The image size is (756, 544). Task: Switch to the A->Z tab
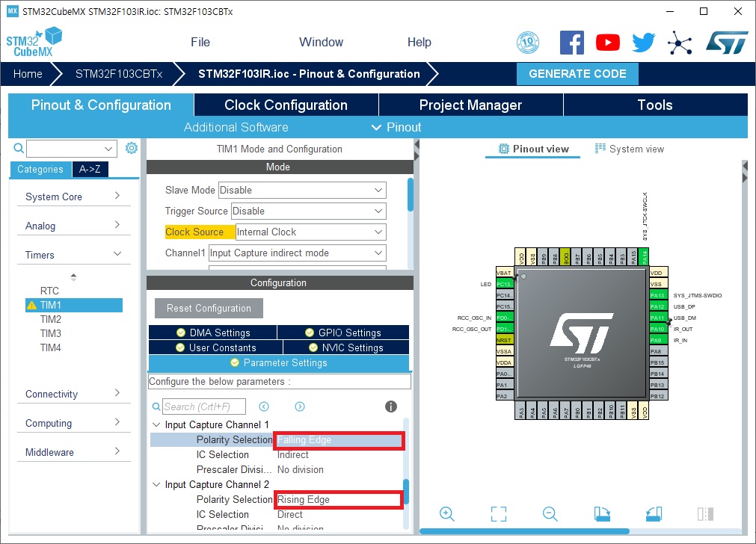point(90,169)
